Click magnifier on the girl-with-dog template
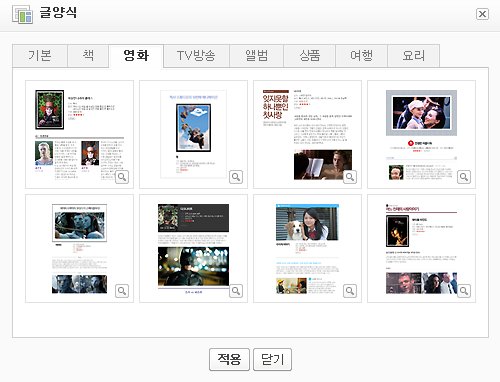The width and height of the screenshot is (500, 382). pyautogui.click(x=350, y=291)
